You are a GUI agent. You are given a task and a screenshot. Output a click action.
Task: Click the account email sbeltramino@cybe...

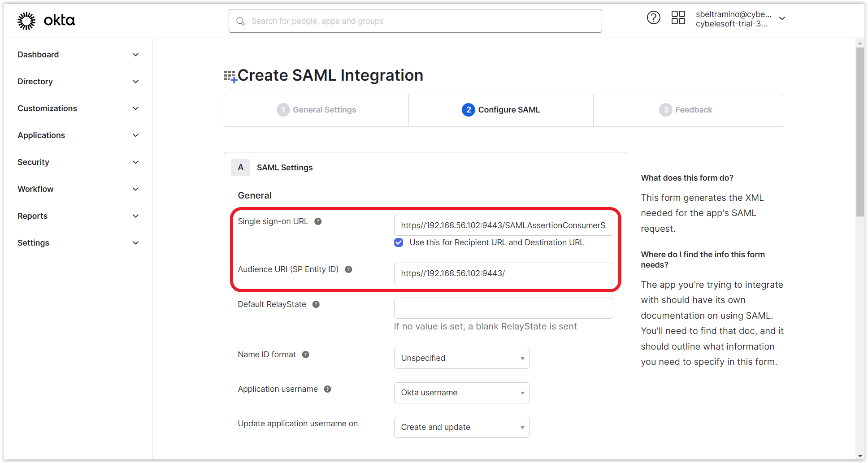[733, 14]
